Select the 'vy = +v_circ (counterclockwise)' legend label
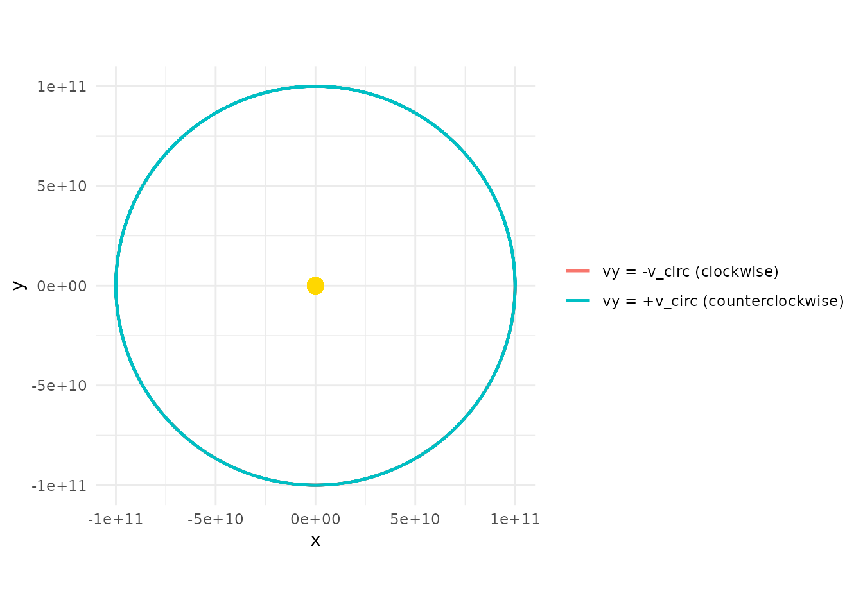863x616 pixels. tap(723, 301)
